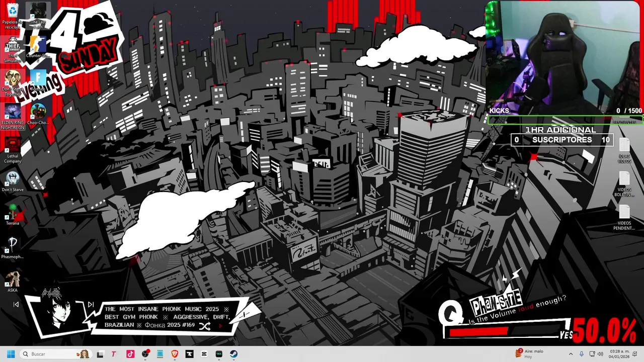Open Steam from the taskbar

[233, 354]
